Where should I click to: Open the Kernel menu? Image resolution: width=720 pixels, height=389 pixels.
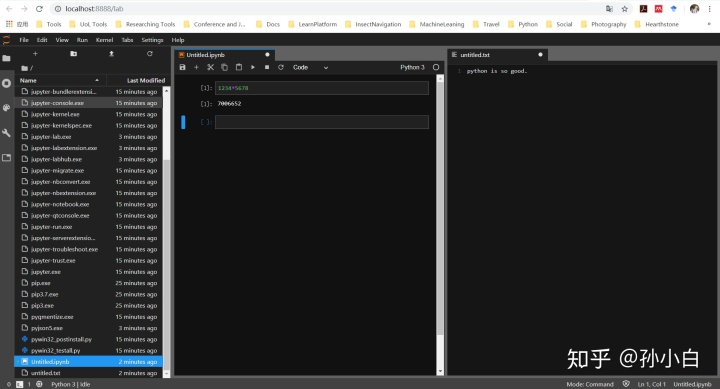coord(104,40)
